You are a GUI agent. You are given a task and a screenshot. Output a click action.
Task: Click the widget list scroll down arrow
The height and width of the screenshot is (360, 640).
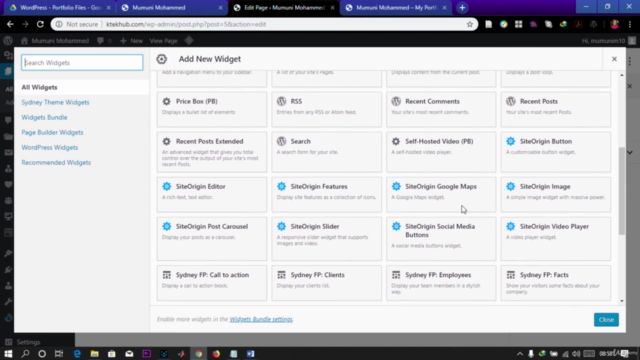[x=622, y=301]
